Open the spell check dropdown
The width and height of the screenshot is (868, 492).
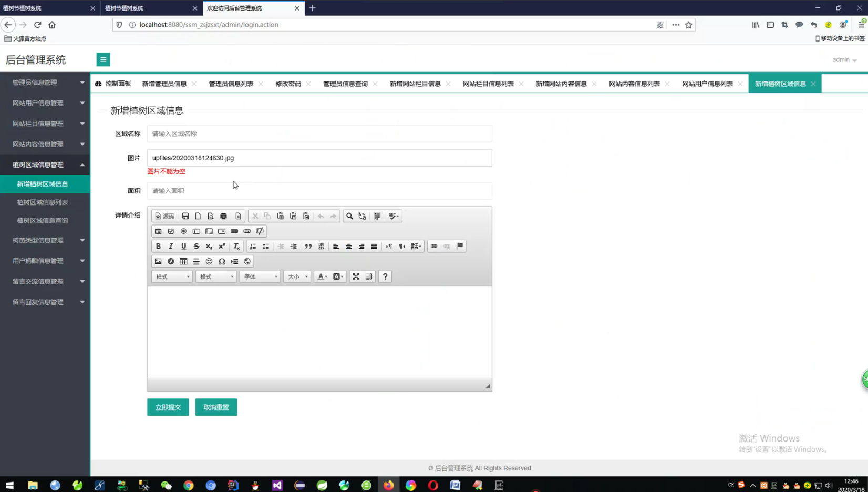[394, 216]
